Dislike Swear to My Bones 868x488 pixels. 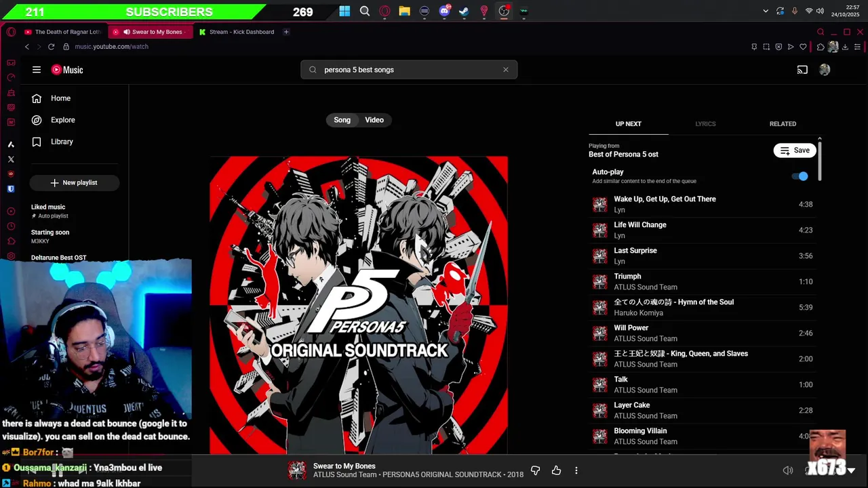(x=535, y=470)
